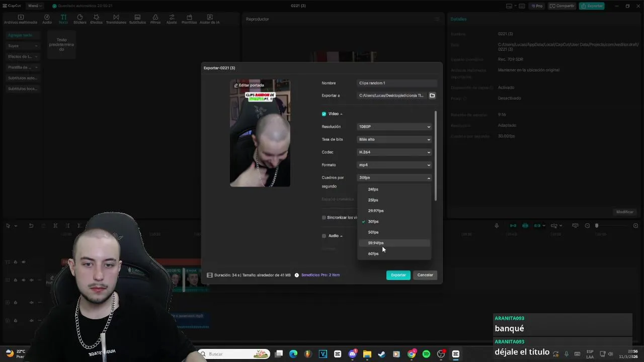Open the Efectos tool
The image size is (644, 362).
(96, 19)
